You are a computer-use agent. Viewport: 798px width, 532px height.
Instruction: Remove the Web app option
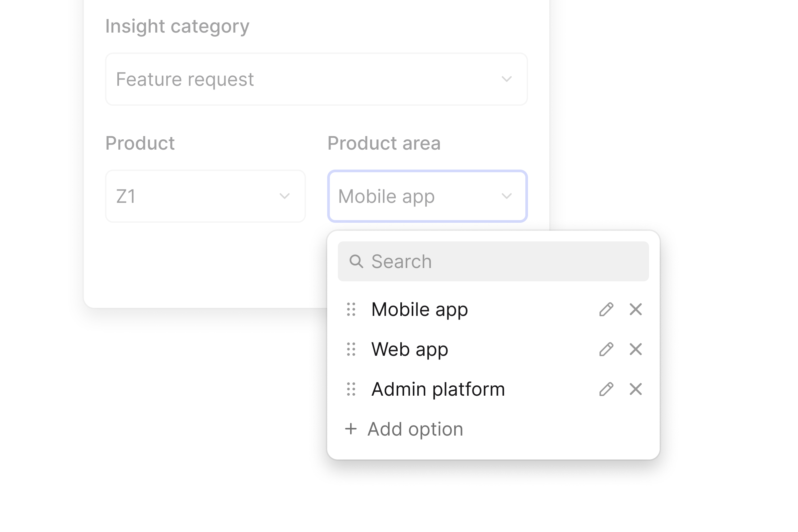(x=635, y=349)
